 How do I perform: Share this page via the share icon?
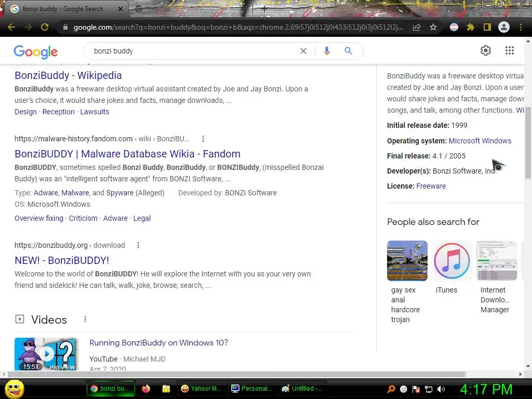click(x=417, y=27)
